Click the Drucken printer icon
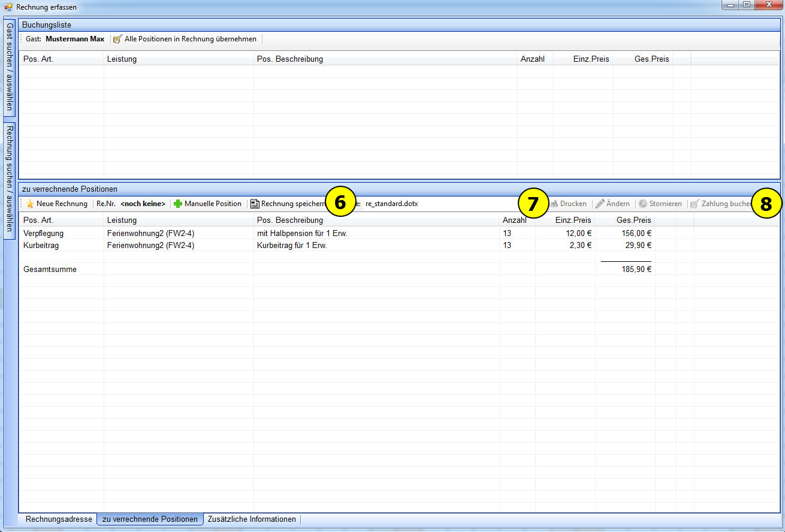 point(554,204)
